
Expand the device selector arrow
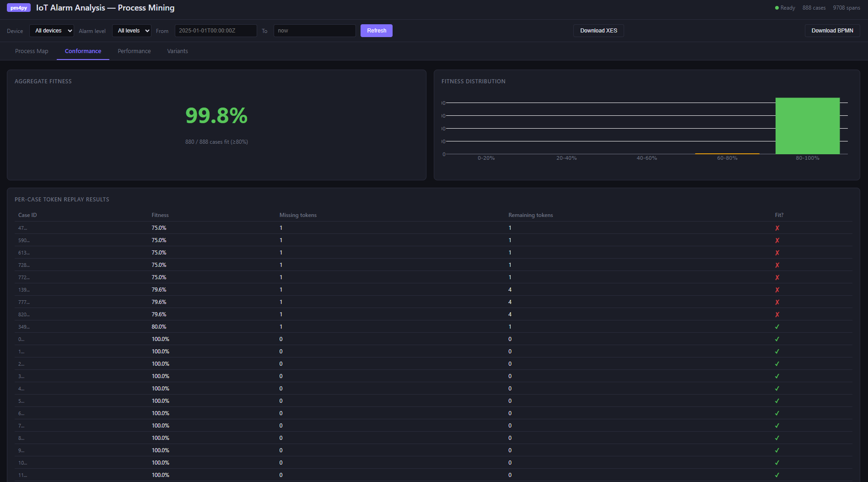coord(69,31)
